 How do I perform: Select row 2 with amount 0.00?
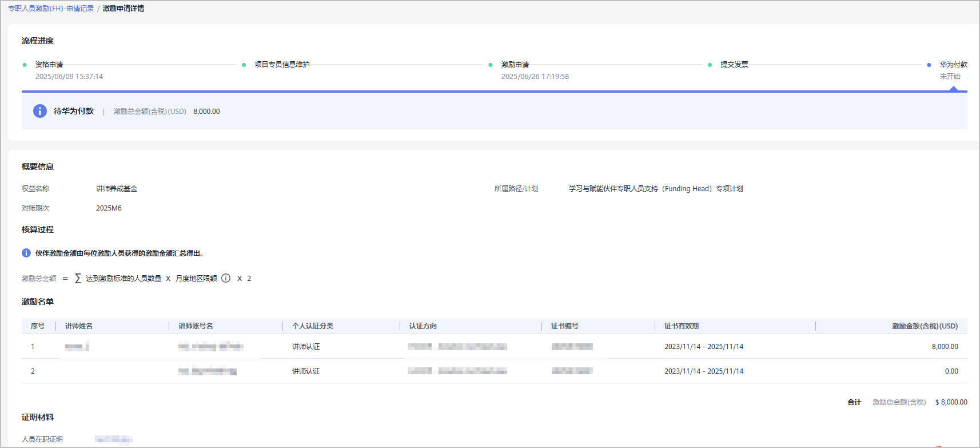pyautogui.click(x=494, y=371)
